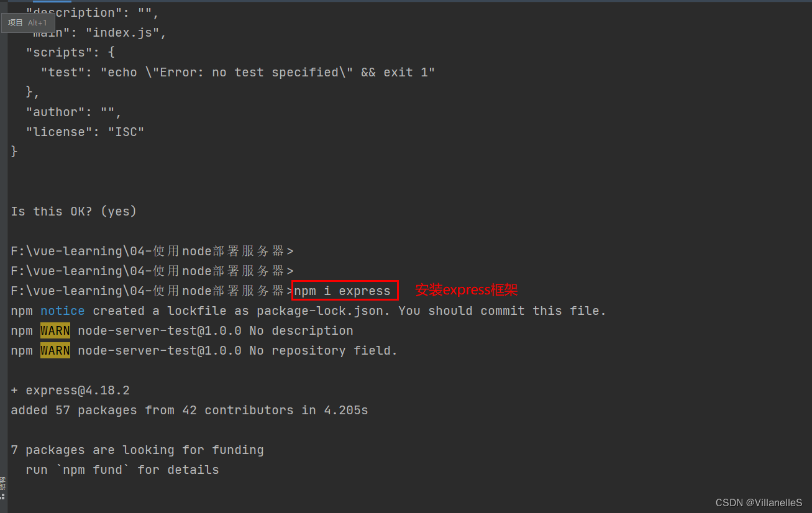Click the blue npm notice word

click(x=62, y=311)
